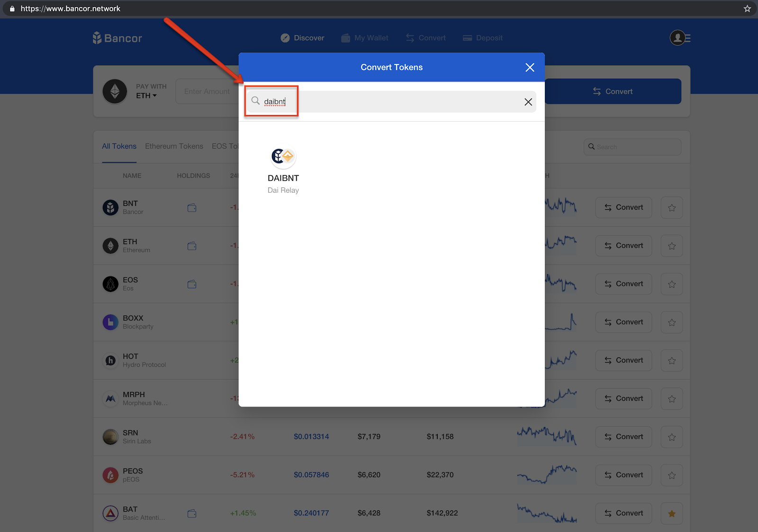
Task: Click the ETH token logo in table
Action: (x=110, y=246)
